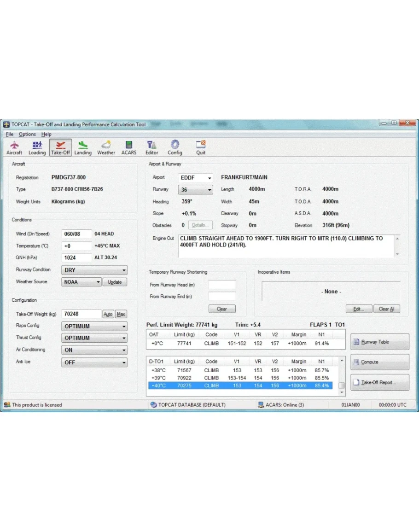Click the Runway Table button
Screen dimensions: 419x532
[379, 342]
